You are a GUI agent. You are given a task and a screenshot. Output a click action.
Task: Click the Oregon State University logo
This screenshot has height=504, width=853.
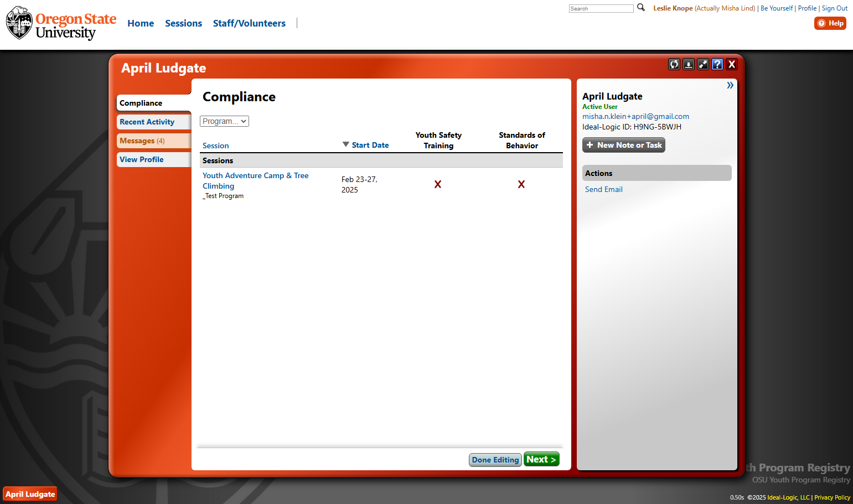(61, 23)
